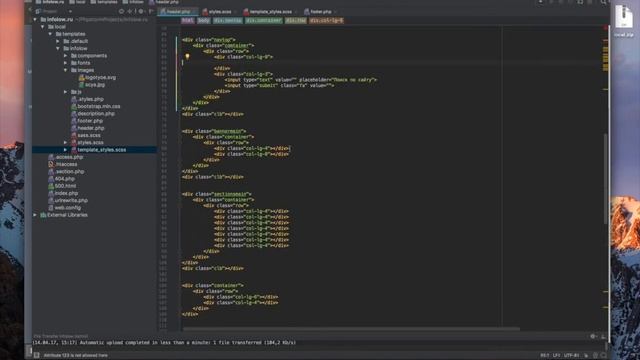Select description.php in project tree

tap(93, 114)
